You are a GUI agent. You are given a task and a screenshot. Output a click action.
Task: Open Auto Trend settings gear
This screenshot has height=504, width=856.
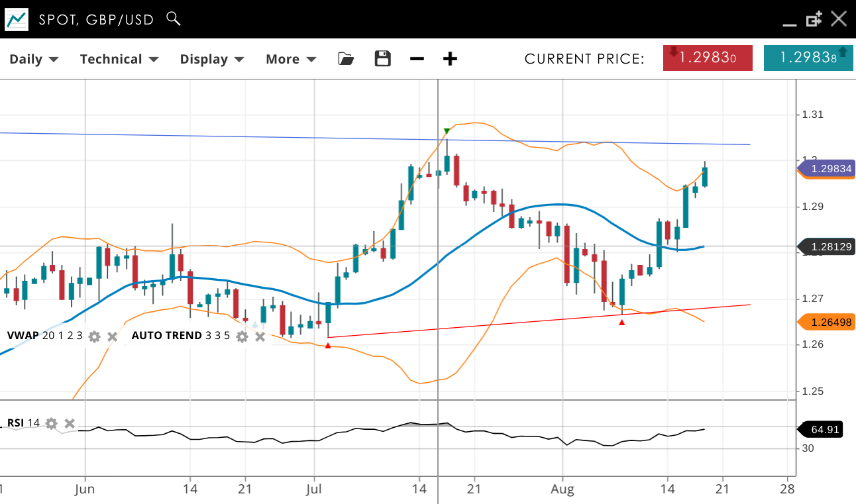click(x=242, y=336)
